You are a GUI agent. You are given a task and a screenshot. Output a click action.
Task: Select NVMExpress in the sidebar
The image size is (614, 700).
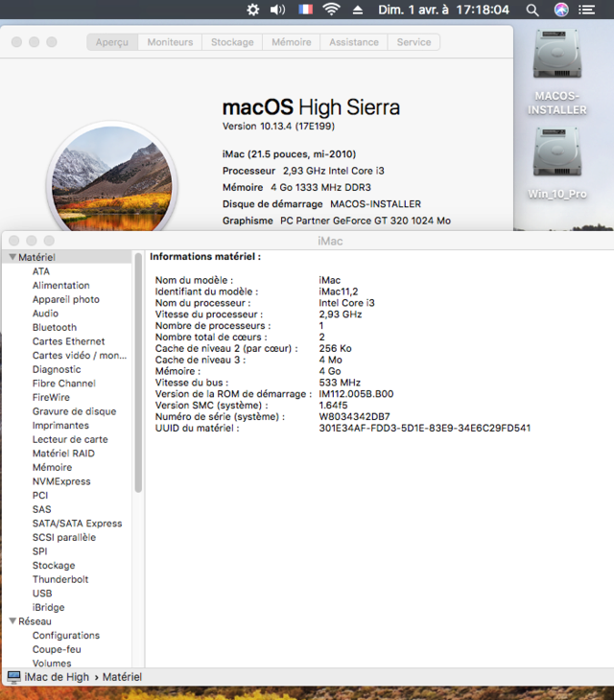pyautogui.click(x=61, y=481)
